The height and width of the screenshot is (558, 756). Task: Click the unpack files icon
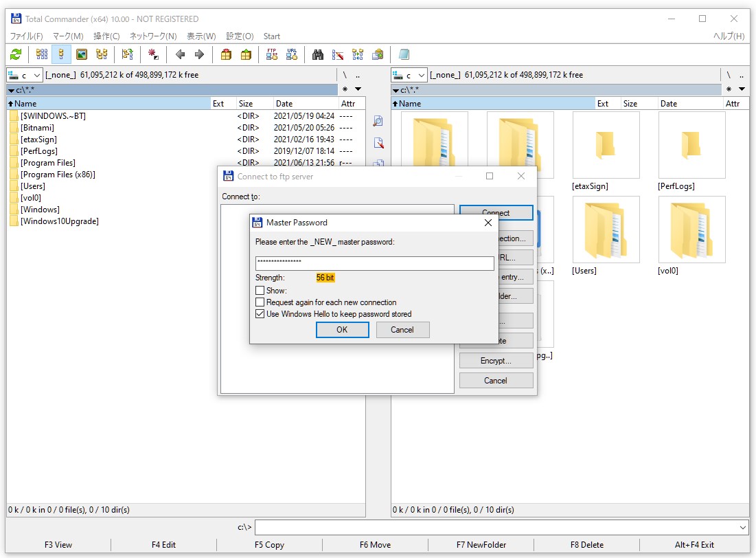246,54
